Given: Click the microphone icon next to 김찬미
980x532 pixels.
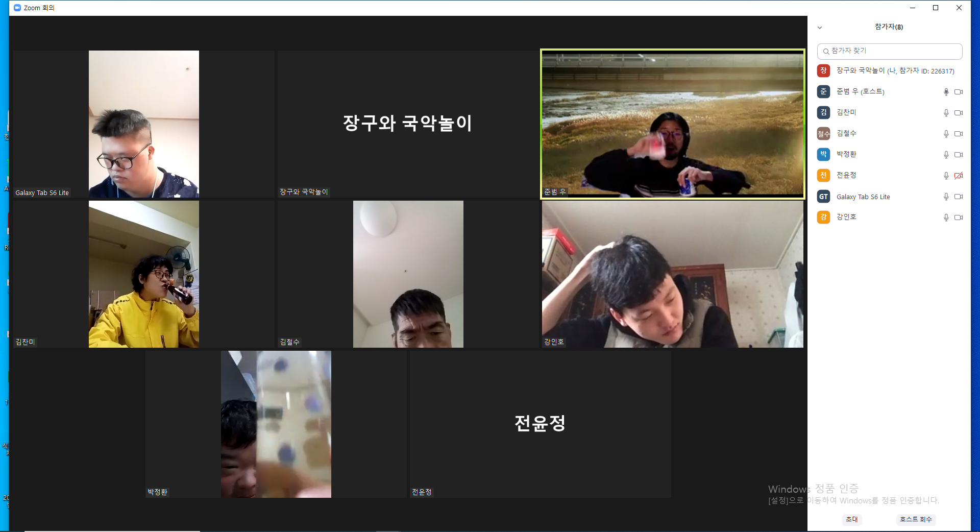Looking at the screenshot, I should click(x=946, y=113).
